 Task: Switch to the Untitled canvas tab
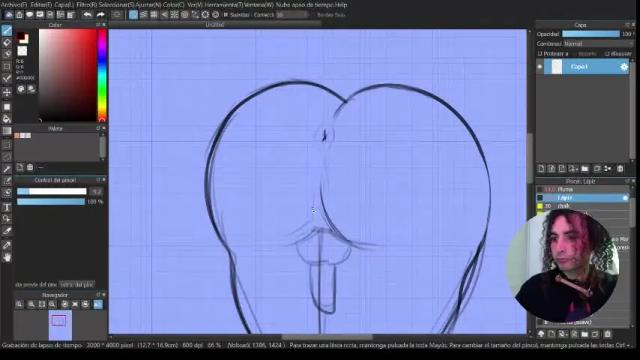tap(215, 25)
